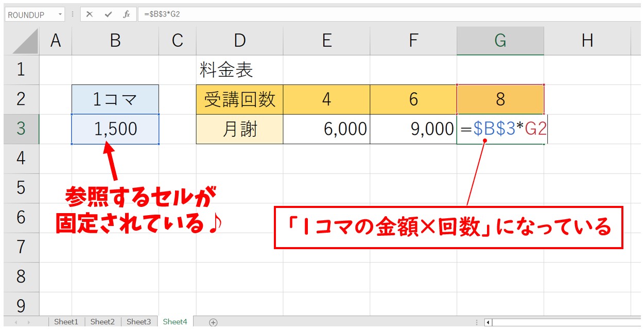Confirm the formula with the checkmark icon
This screenshot has width=644, height=331.
tap(108, 14)
